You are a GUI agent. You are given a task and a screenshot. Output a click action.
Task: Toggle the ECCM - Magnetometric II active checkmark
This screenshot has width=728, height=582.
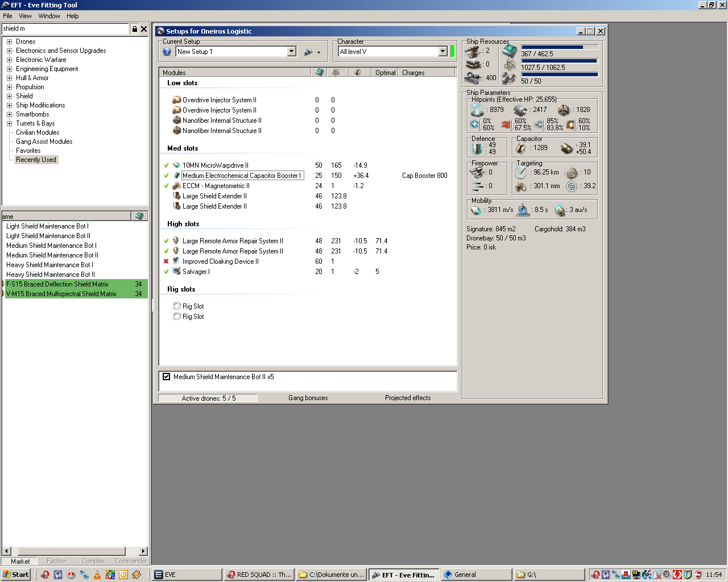click(167, 186)
